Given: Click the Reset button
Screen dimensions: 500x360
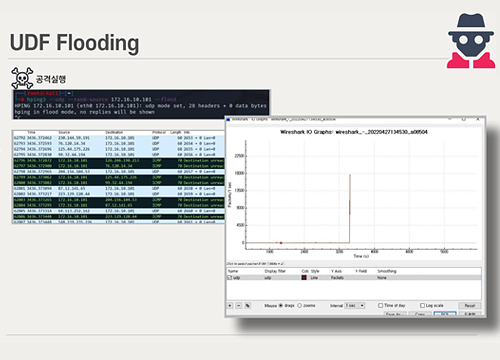Looking at the screenshot, I should pyautogui.click(x=469, y=306).
